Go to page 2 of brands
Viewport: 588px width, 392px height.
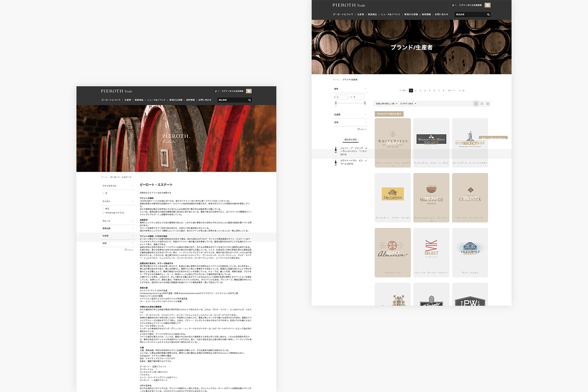[x=416, y=91]
